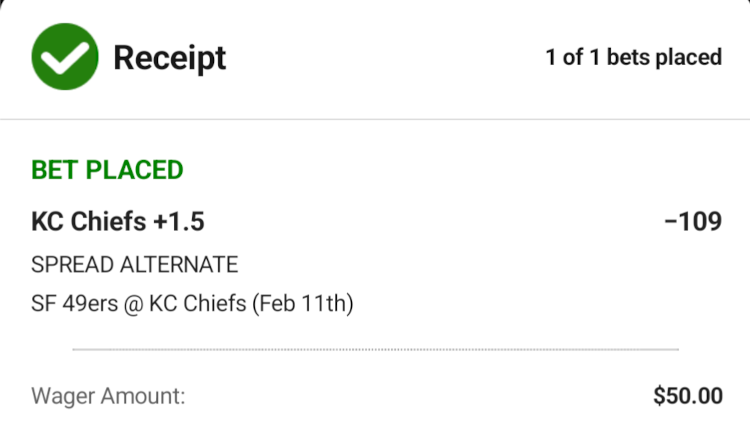The height and width of the screenshot is (428, 750).
Task: Click the word SPREAD in market type
Action: [x=74, y=265]
